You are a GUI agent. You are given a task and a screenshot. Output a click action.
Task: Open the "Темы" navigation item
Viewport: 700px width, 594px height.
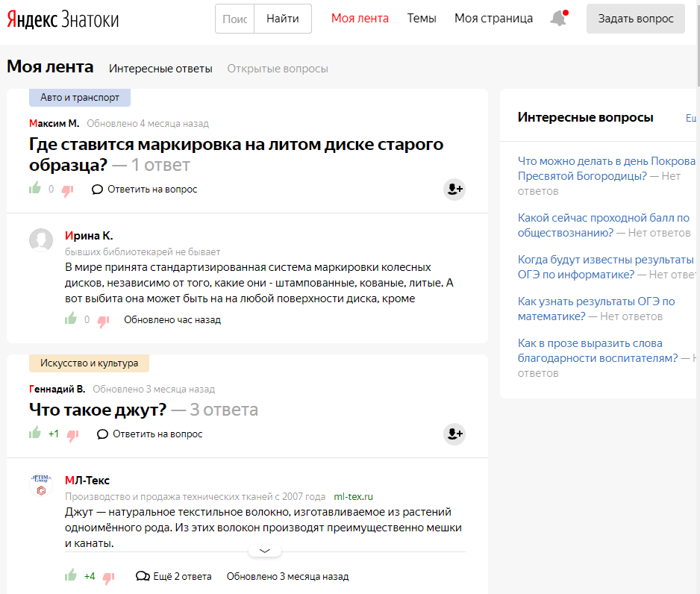[x=422, y=19]
